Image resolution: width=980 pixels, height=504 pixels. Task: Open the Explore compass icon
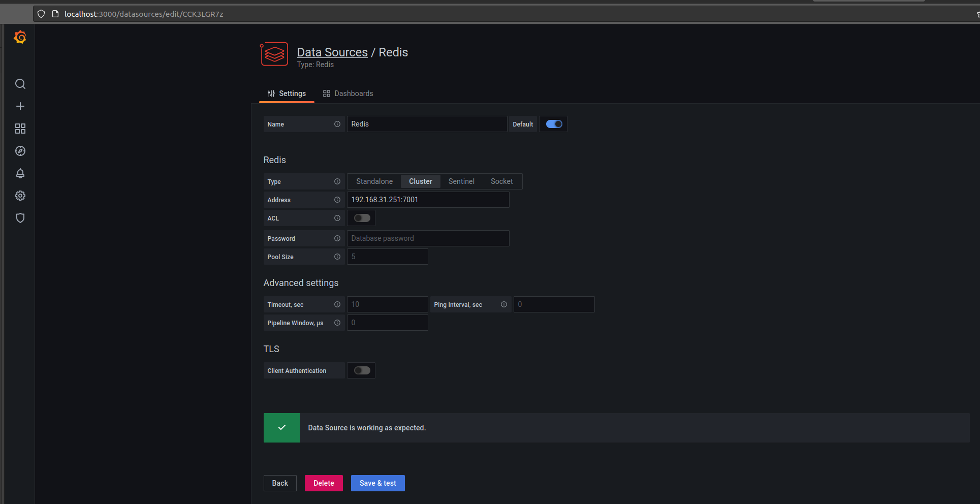tap(20, 151)
